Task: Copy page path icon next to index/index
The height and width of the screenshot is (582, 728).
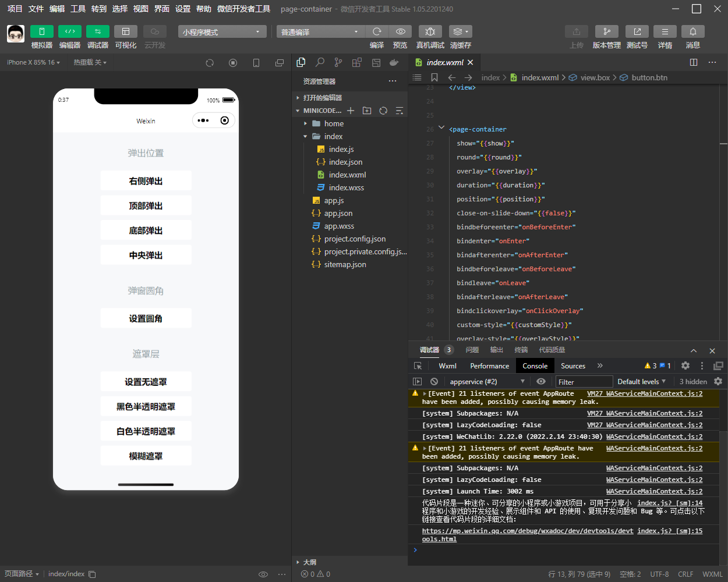Action: (92, 574)
